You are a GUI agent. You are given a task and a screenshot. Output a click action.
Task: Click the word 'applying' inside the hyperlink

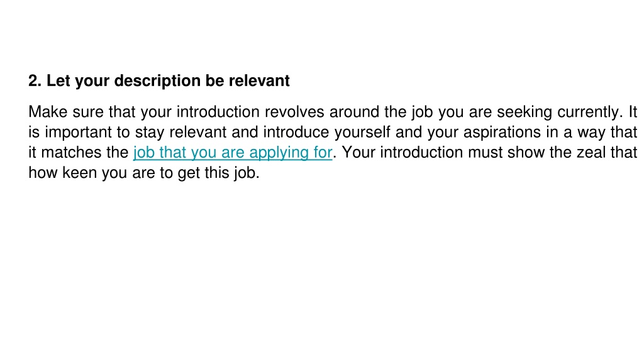279,153
